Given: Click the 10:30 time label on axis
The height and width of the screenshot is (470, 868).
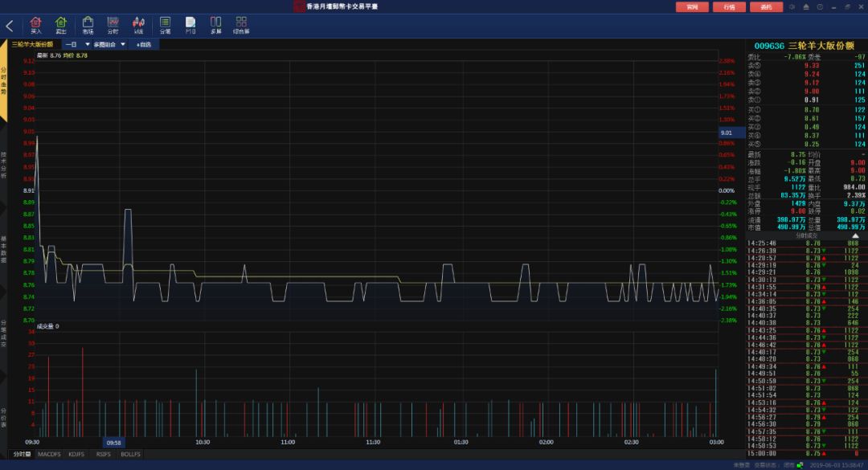Looking at the screenshot, I should [x=203, y=443].
